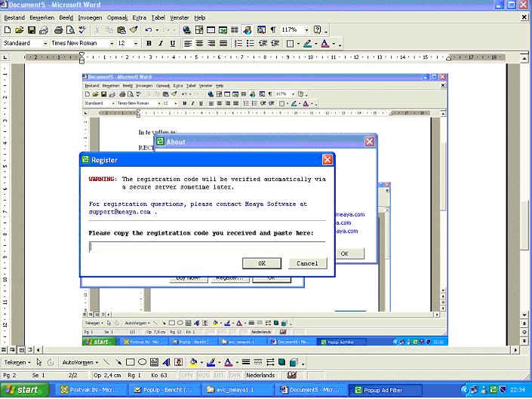This screenshot has height=399, width=532.
Task: Center the paragraph text
Action: (199, 44)
